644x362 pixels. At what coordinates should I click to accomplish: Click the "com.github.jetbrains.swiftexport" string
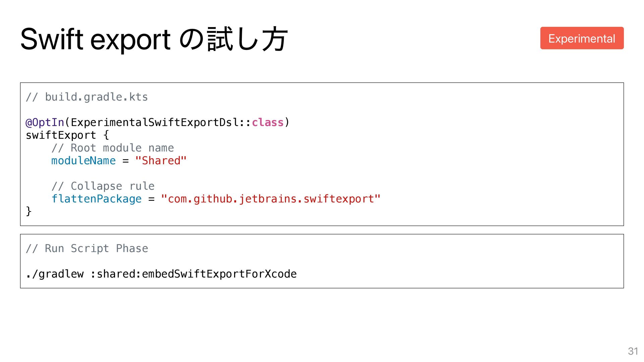point(270,199)
